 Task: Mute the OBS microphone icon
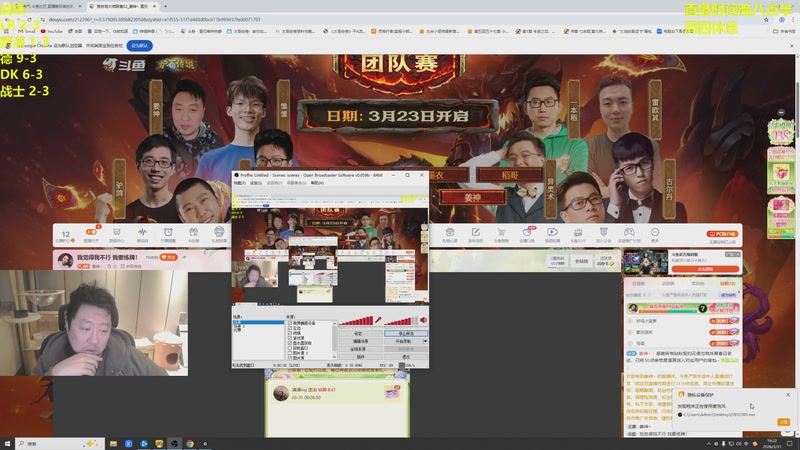pyautogui.click(x=378, y=320)
